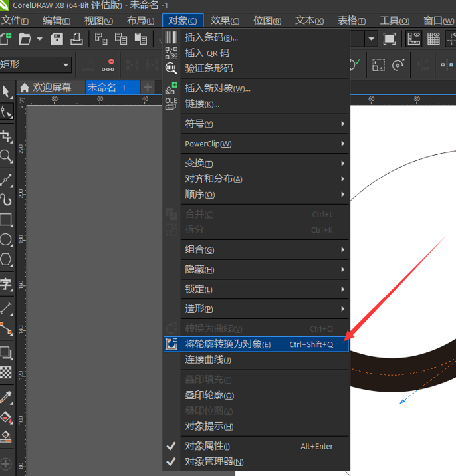This screenshot has width=456, height=476.
Task: Expand the 组合 submenu
Action: click(256, 249)
